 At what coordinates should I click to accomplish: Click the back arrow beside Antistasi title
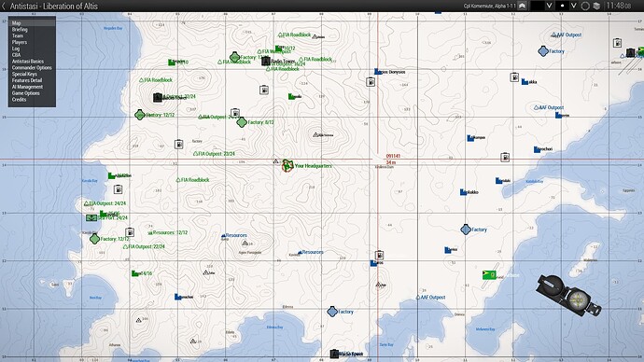click(x=4, y=6)
